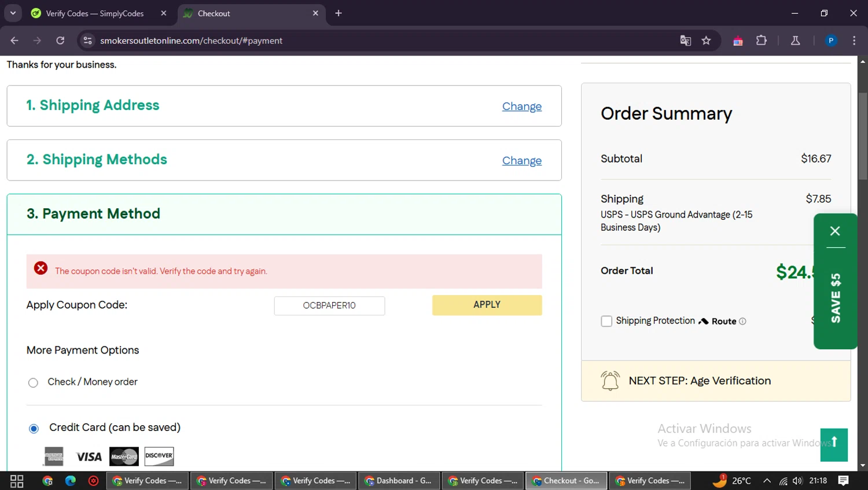Switch to the Checkout taskbar window

pos(567,481)
